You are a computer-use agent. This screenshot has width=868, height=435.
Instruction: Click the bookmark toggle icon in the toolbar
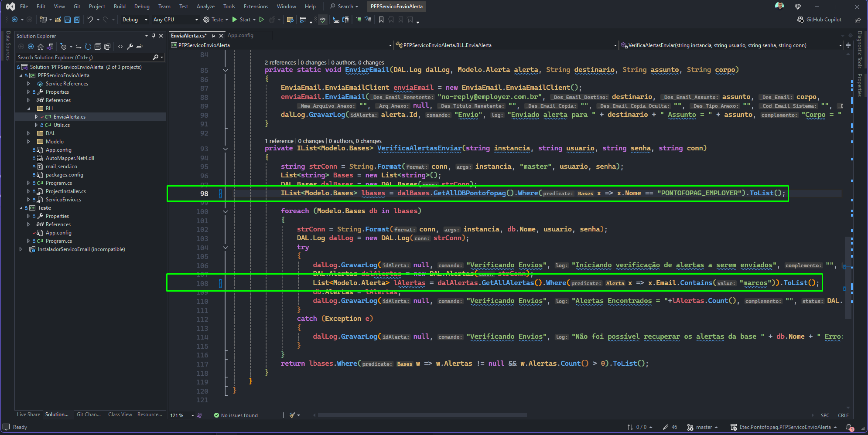[x=381, y=20]
